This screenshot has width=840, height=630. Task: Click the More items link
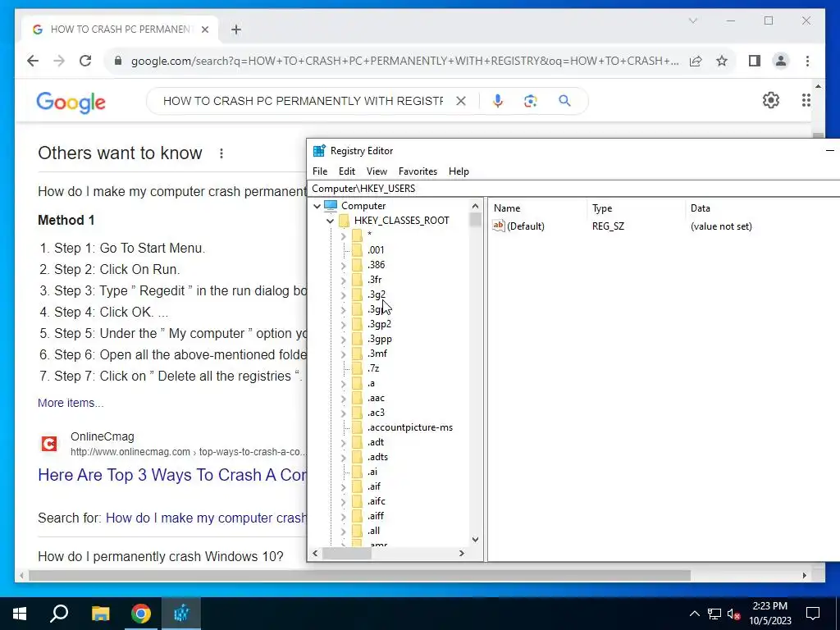click(x=71, y=403)
